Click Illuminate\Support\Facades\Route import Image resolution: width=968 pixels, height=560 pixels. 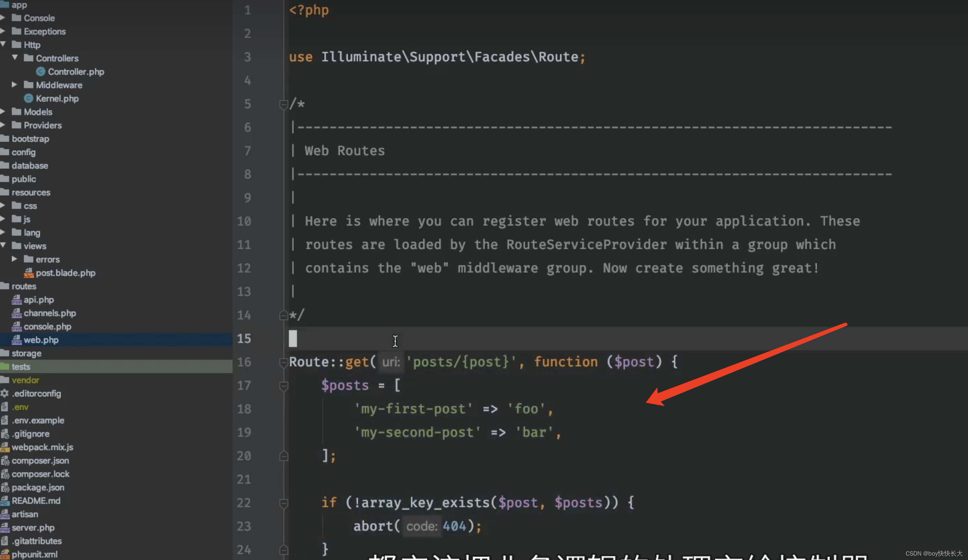(x=449, y=57)
